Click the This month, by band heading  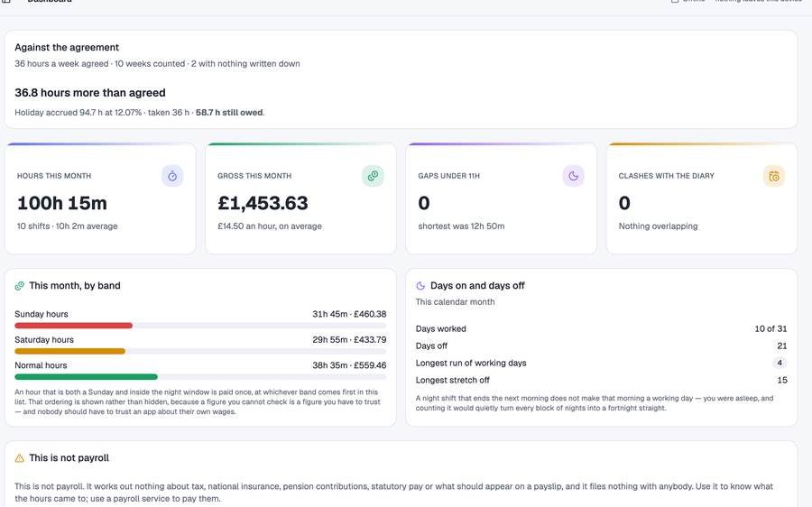tap(75, 286)
